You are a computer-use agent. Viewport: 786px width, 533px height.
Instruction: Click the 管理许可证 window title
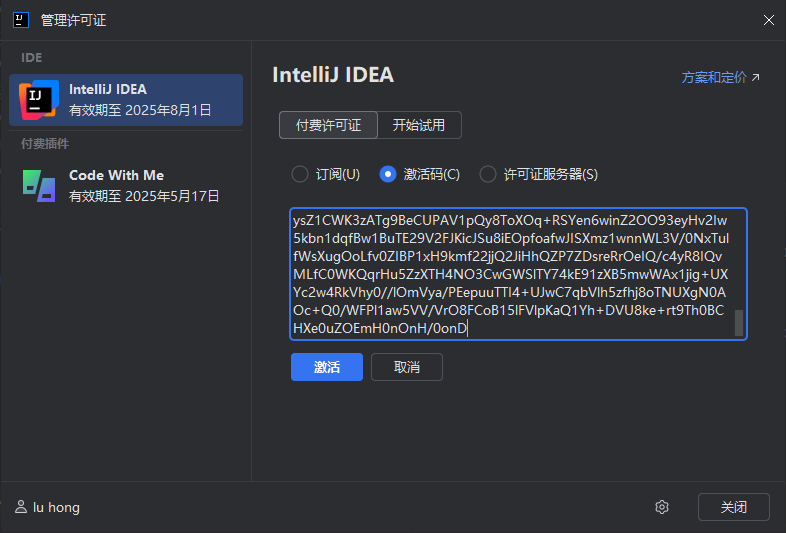[73, 20]
